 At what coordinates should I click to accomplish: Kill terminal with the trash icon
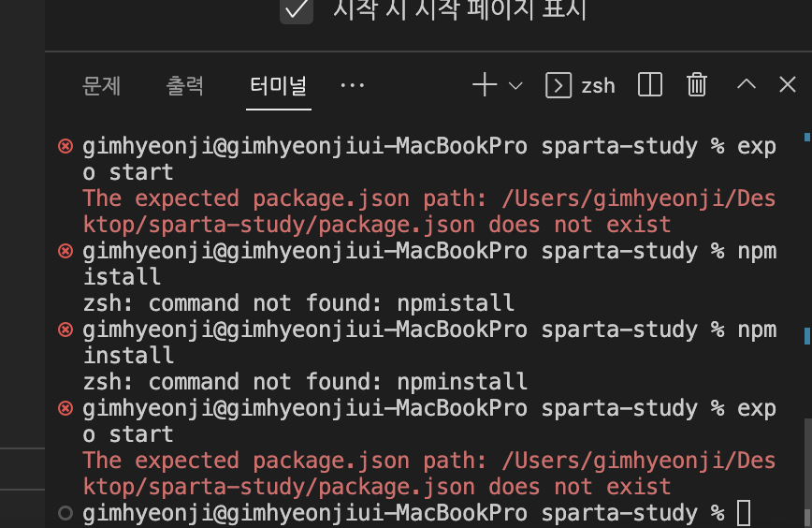click(x=697, y=84)
